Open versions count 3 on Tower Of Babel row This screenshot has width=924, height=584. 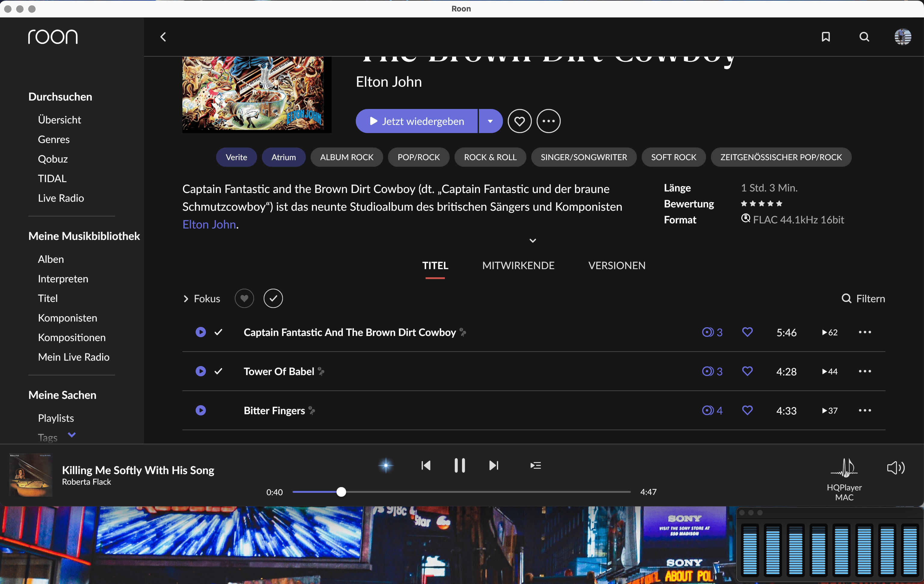coord(712,371)
